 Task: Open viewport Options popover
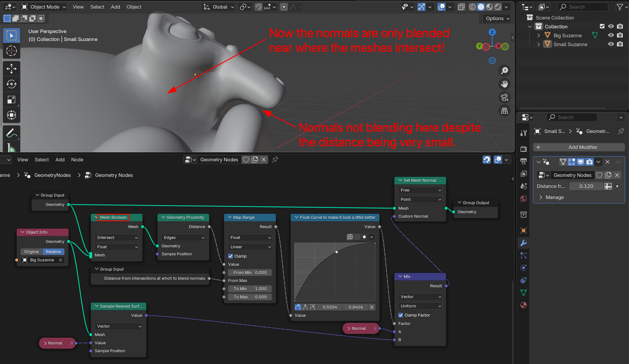[x=497, y=18]
